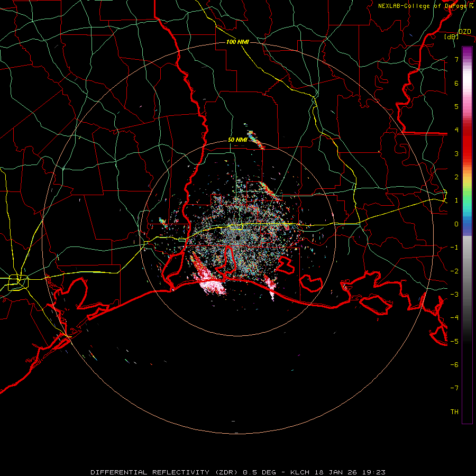Click the 5 value on the color scale
The height and width of the screenshot is (476, 476).
[456, 106]
